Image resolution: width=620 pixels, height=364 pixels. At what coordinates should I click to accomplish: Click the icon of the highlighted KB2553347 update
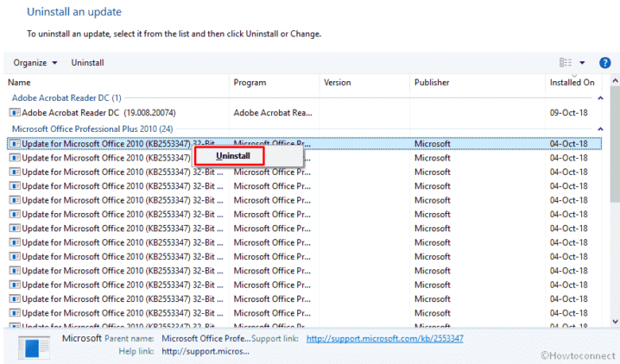(x=15, y=144)
